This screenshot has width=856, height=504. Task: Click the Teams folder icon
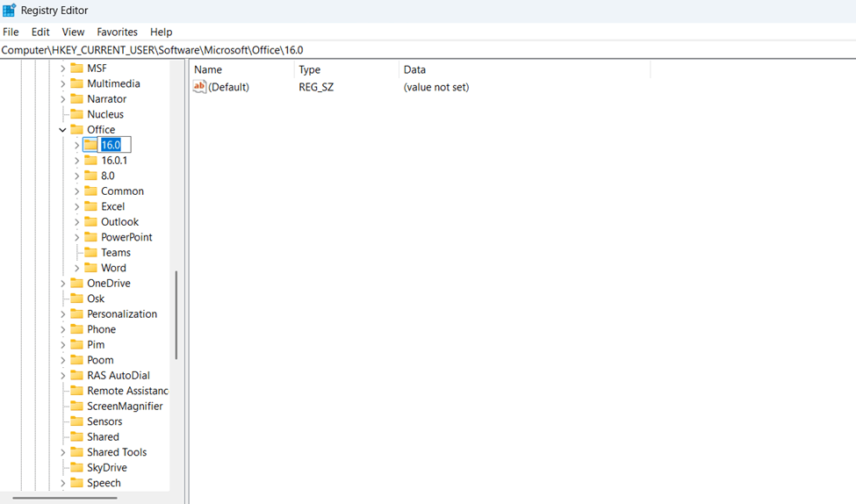90,252
